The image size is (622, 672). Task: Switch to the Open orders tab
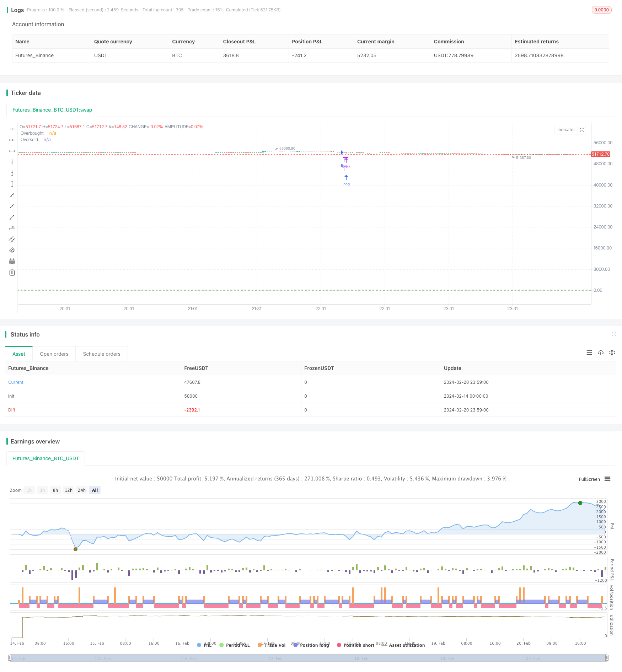pyautogui.click(x=54, y=354)
